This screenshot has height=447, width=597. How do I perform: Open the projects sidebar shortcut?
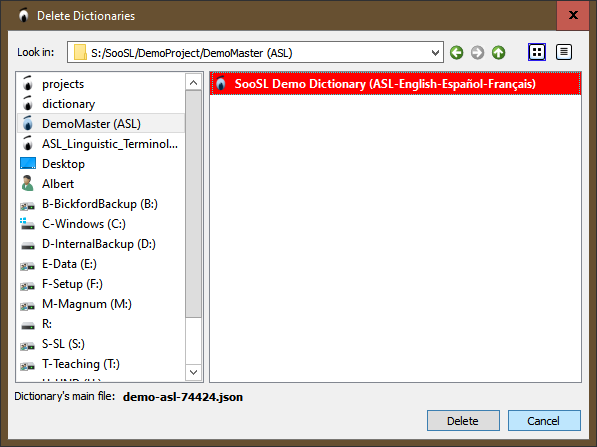coord(101,84)
